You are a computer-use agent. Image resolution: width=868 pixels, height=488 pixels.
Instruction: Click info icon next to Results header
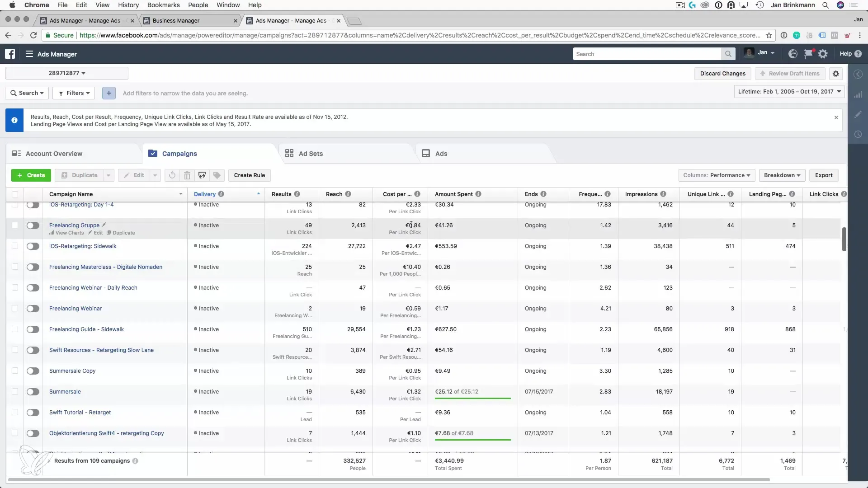pos(297,194)
